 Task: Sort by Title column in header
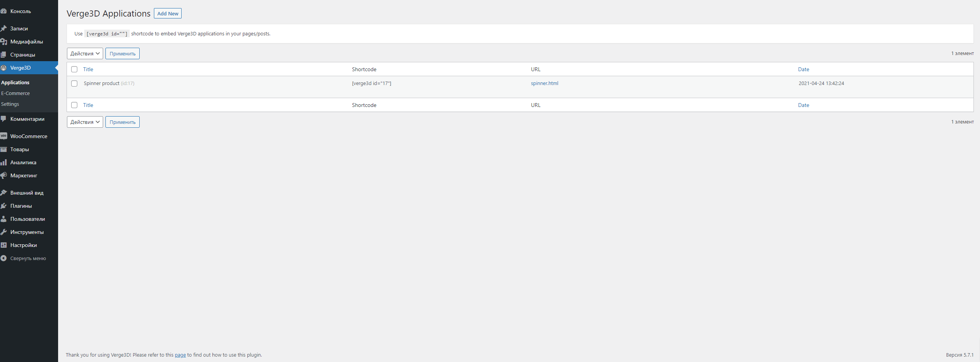point(88,69)
